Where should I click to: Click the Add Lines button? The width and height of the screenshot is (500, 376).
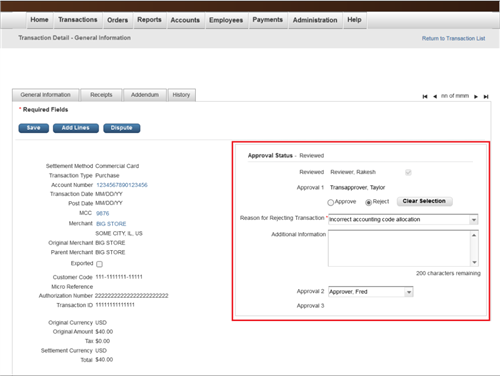click(x=76, y=128)
